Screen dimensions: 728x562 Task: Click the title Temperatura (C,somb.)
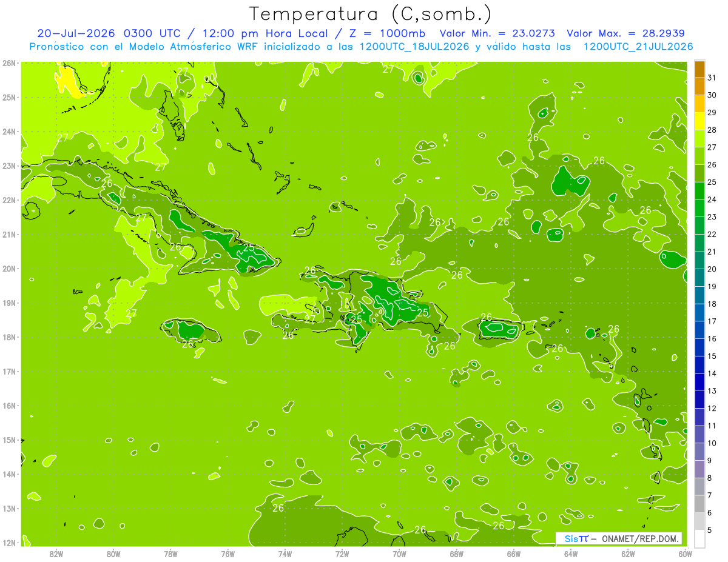tap(371, 15)
